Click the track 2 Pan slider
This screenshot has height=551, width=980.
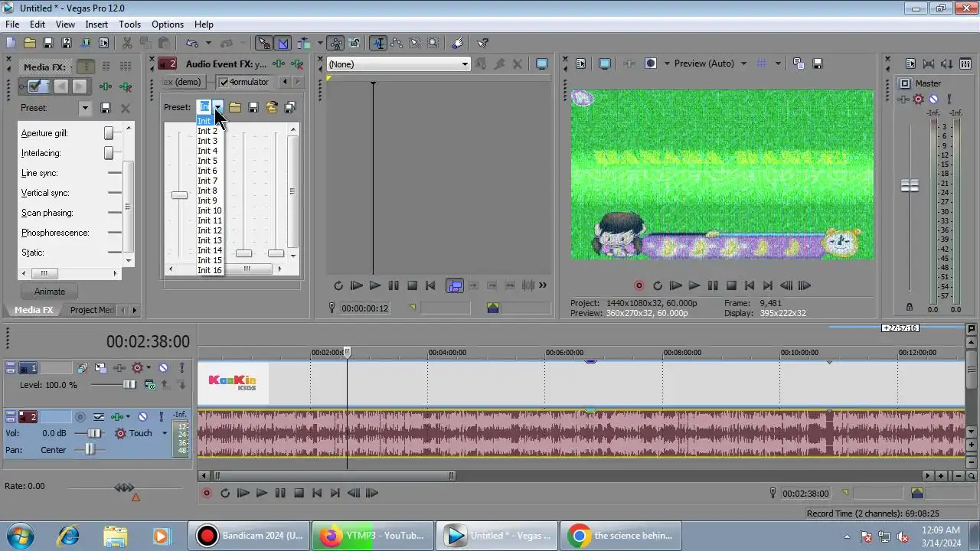pyautogui.click(x=90, y=450)
